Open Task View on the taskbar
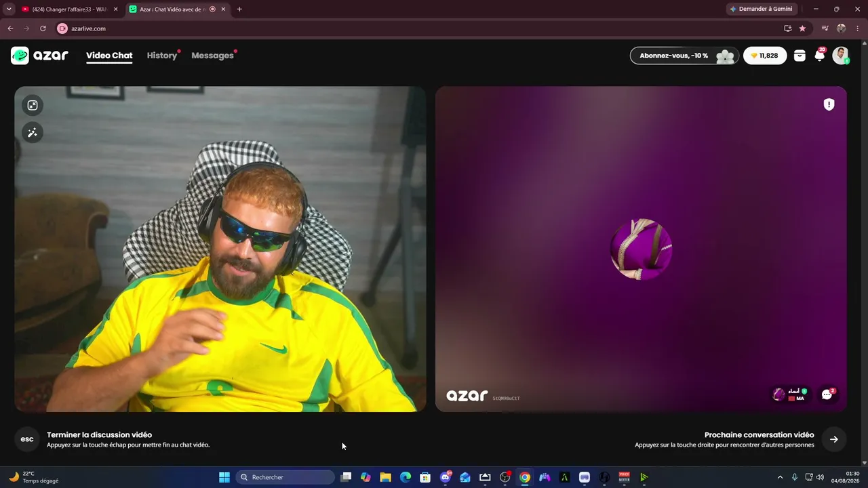Viewport: 868px width, 488px height. [x=346, y=477]
